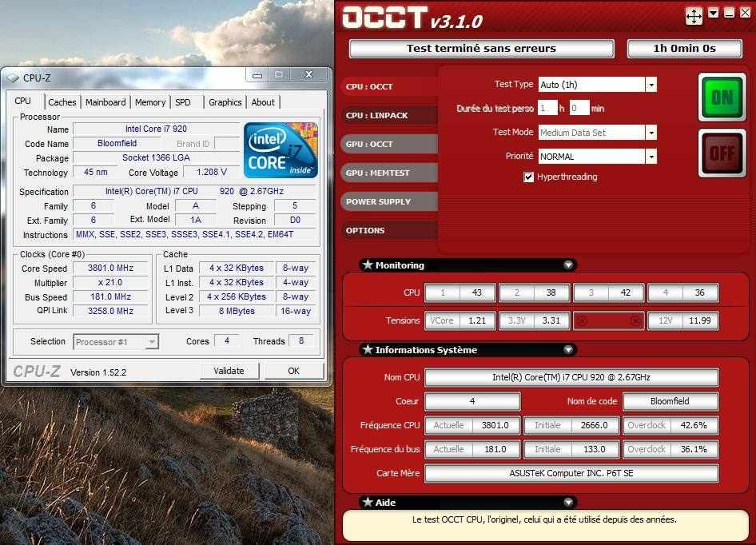Start the test with the green ON button

722,97
